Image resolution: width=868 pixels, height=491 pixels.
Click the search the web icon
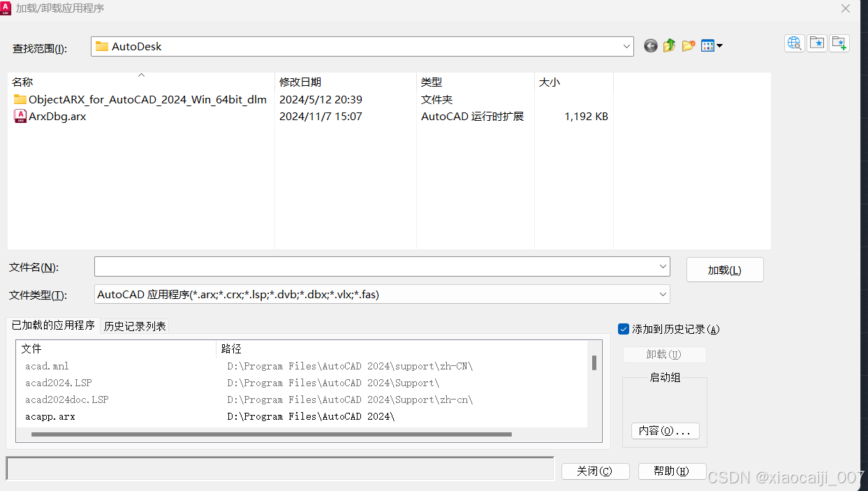(x=795, y=43)
